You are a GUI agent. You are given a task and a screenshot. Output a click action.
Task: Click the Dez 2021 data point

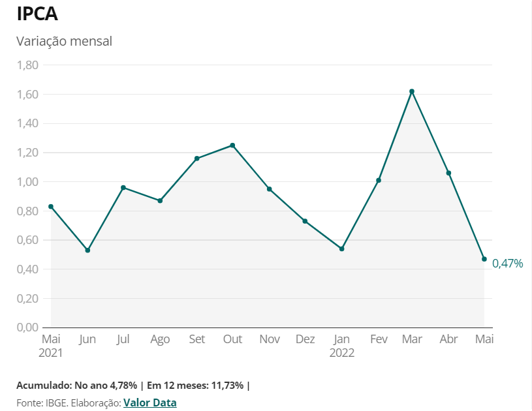pos(305,221)
